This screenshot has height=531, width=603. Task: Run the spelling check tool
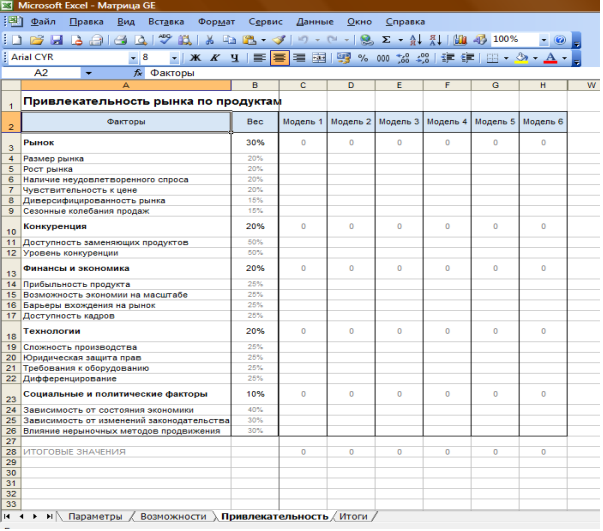(164, 40)
